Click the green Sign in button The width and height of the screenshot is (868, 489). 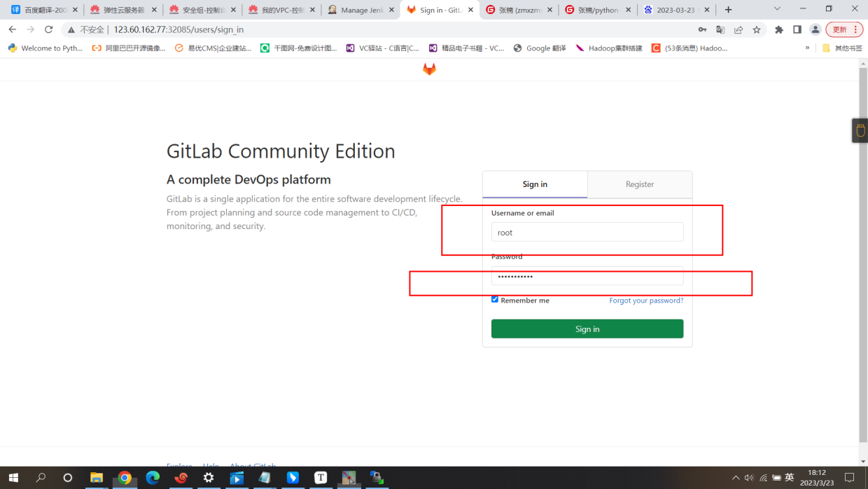tap(587, 329)
